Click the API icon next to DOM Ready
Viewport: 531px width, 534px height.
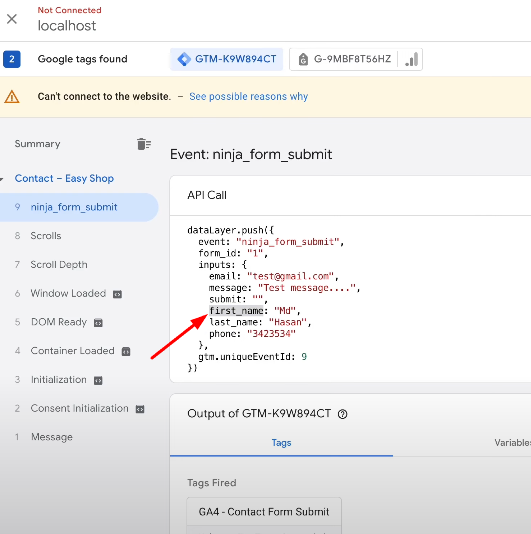tap(98, 323)
